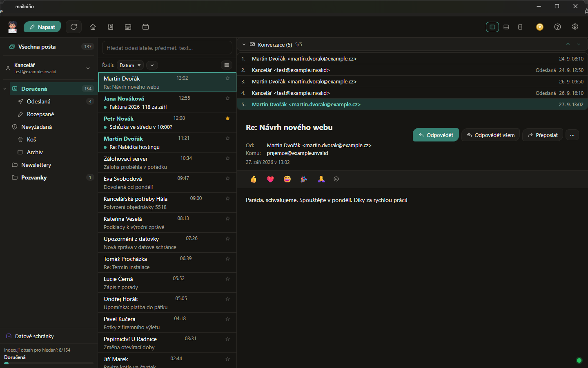Toggle star on Petr Novák message
Image resolution: width=588 pixels, height=368 pixels.
pyautogui.click(x=228, y=119)
